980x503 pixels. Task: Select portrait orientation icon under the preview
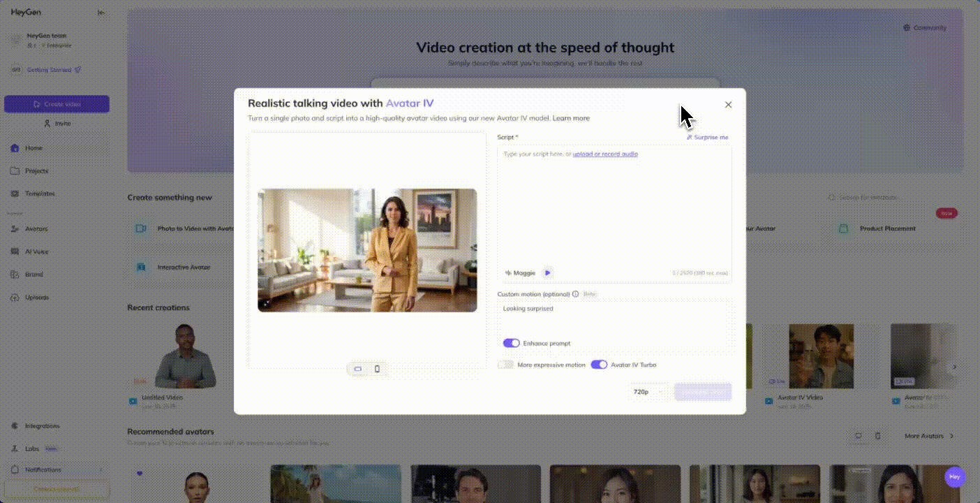point(377,369)
